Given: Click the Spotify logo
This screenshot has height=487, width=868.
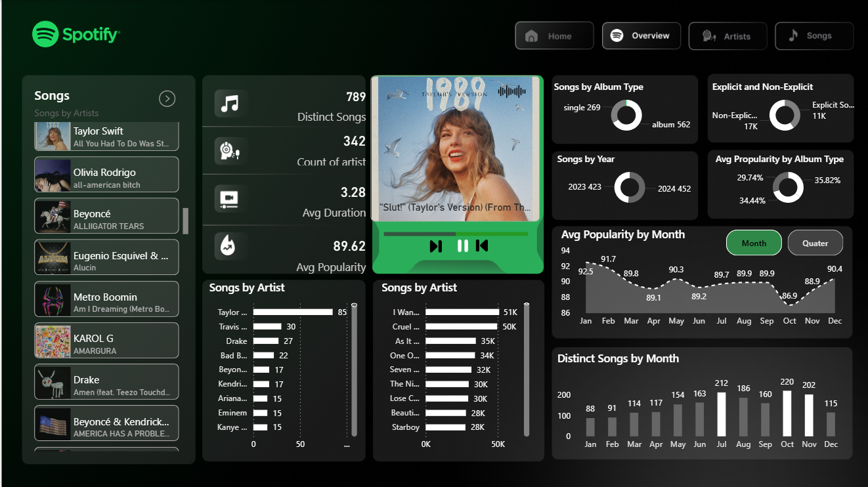Looking at the screenshot, I should pyautogui.click(x=76, y=34).
